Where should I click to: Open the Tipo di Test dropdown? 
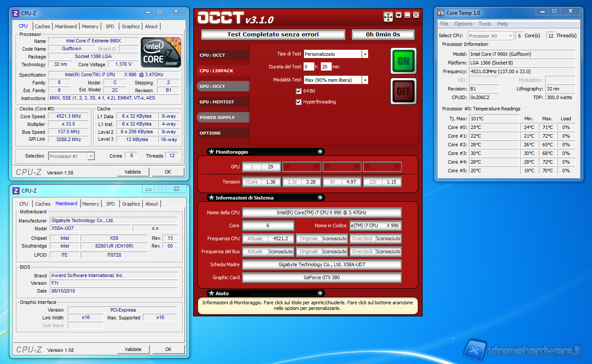[x=365, y=54]
